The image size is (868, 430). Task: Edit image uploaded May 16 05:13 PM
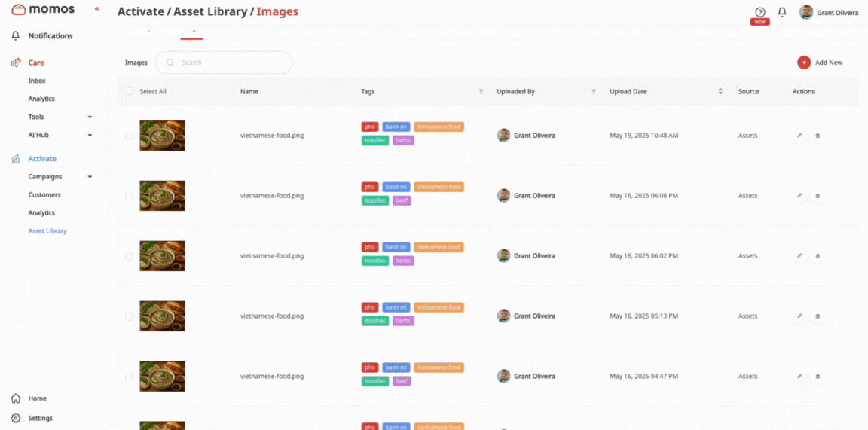point(799,316)
